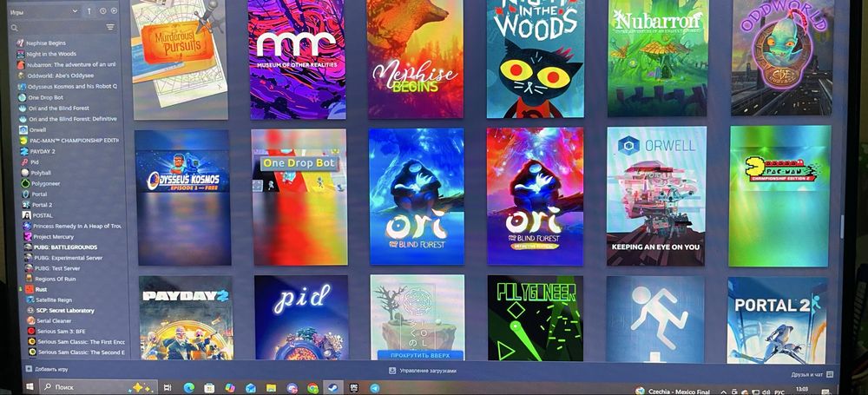Open the Murderous Pursuits cover
This screenshot has height=395, width=868.
(x=179, y=59)
